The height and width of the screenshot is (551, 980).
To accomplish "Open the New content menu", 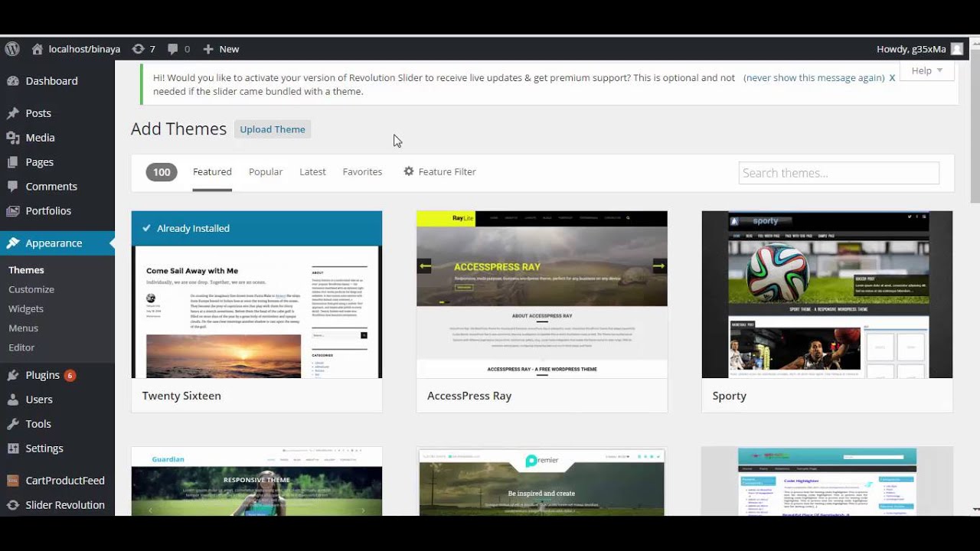I will pos(220,49).
